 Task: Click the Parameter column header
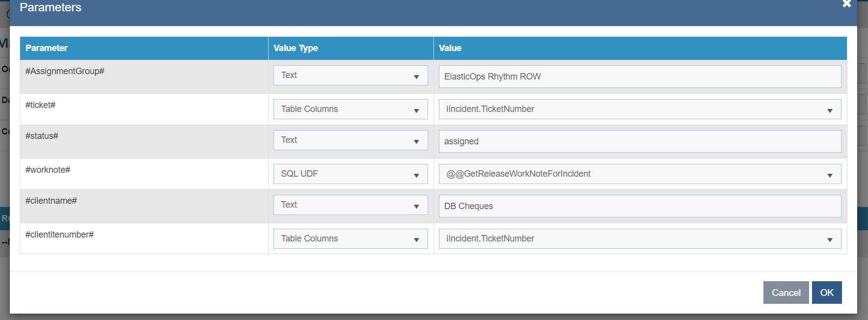(47, 48)
